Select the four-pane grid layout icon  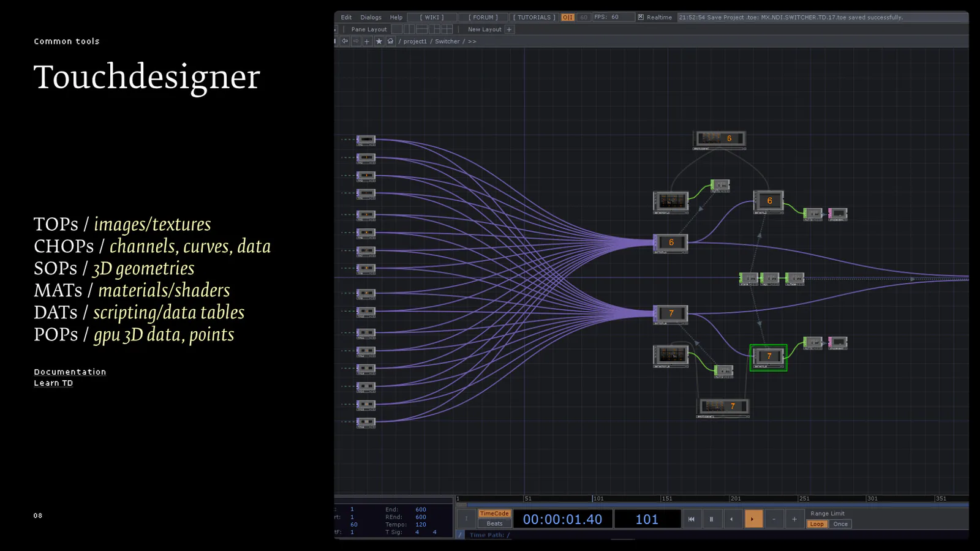(x=447, y=29)
